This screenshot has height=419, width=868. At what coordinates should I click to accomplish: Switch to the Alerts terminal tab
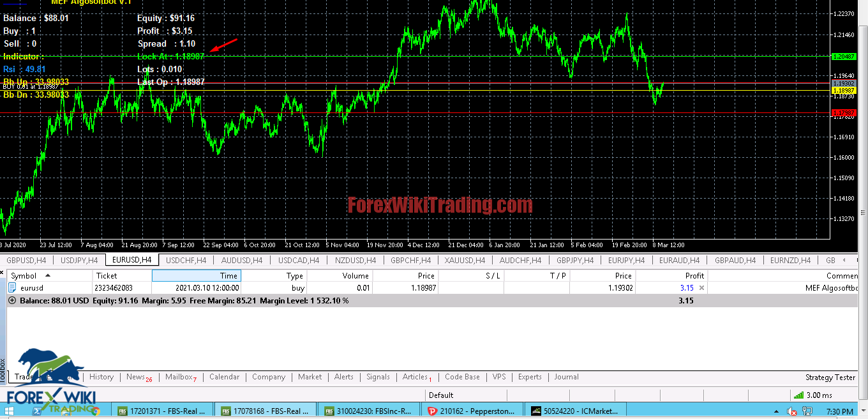[x=344, y=377]
